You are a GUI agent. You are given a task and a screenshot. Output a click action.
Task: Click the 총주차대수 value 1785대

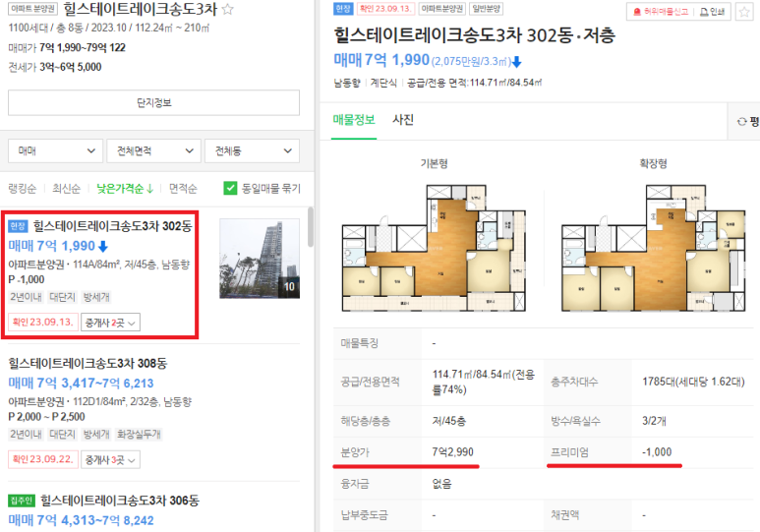click(693, 382)
